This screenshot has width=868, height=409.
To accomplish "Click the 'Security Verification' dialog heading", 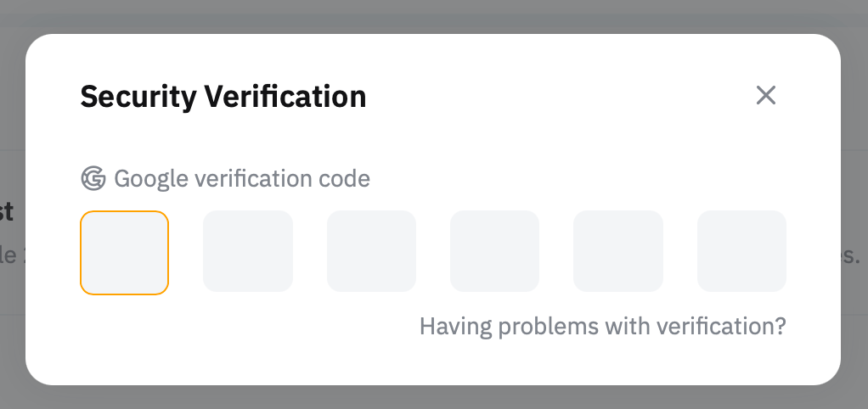I will tap(223, 97).
